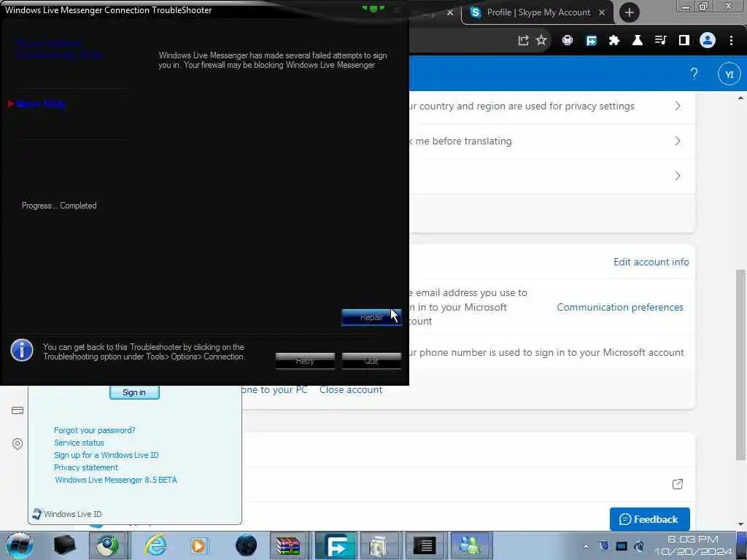Click the Windows Live ID logo icon
This screenshot has height=560, width=747.
point(36,514)
